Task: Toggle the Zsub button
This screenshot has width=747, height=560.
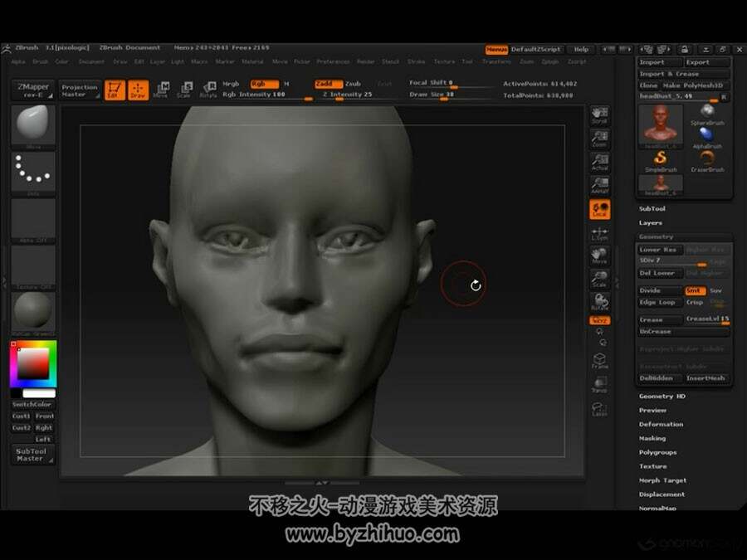Action: point(353,84)
